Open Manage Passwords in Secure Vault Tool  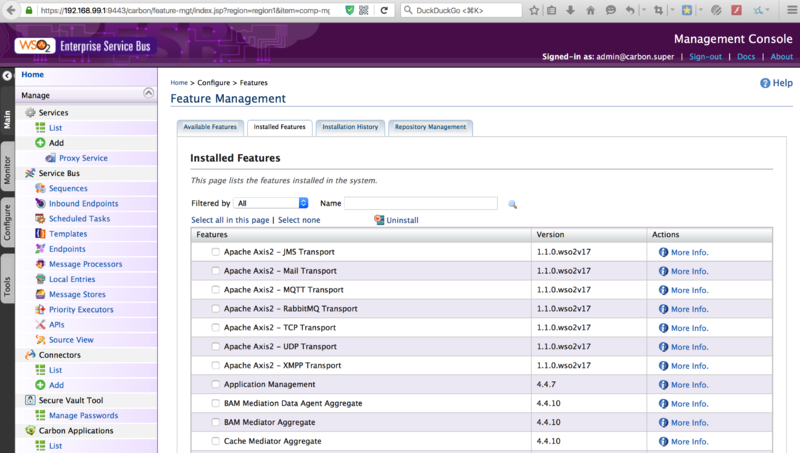(x=83, y=415)
